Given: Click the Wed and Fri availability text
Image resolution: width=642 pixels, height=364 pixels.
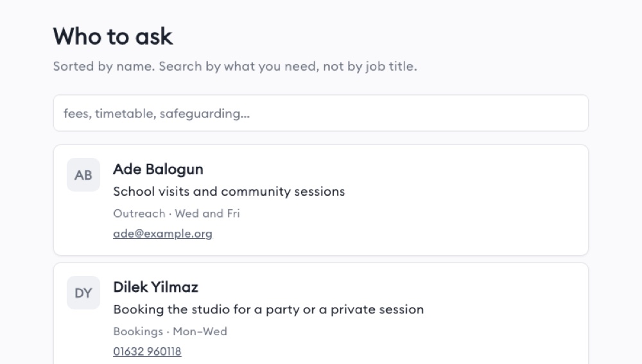Looking at the screenshot, I should 207,213.
